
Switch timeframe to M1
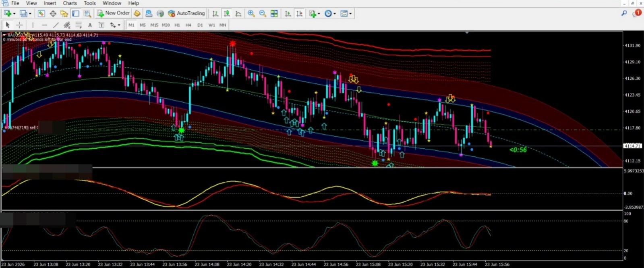tap(131, 25)
